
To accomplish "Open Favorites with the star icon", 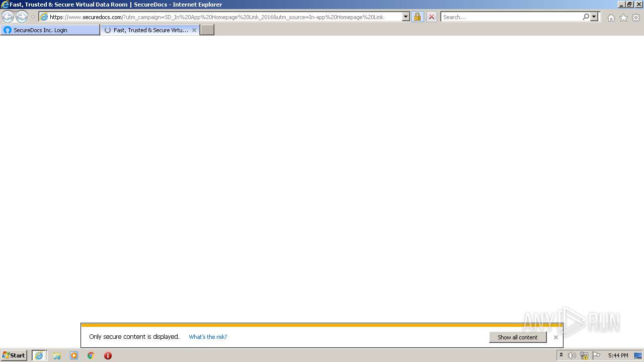I will click(x=623, y=18).
